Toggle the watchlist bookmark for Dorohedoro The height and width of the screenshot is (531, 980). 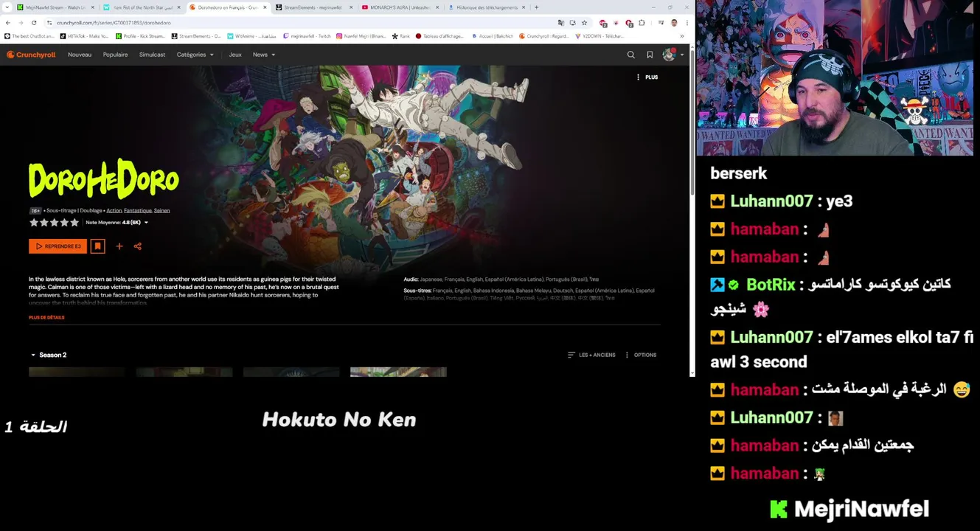point(97,246)
